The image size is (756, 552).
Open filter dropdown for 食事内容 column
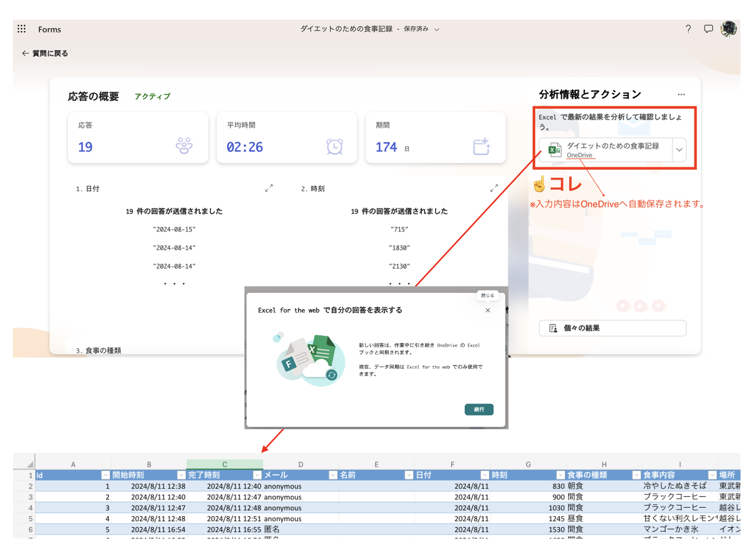[x=712, y=475]
